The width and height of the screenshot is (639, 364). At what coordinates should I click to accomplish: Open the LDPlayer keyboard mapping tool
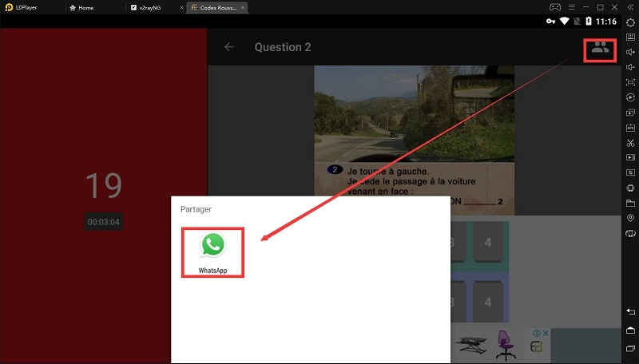[x=630, y=37]
